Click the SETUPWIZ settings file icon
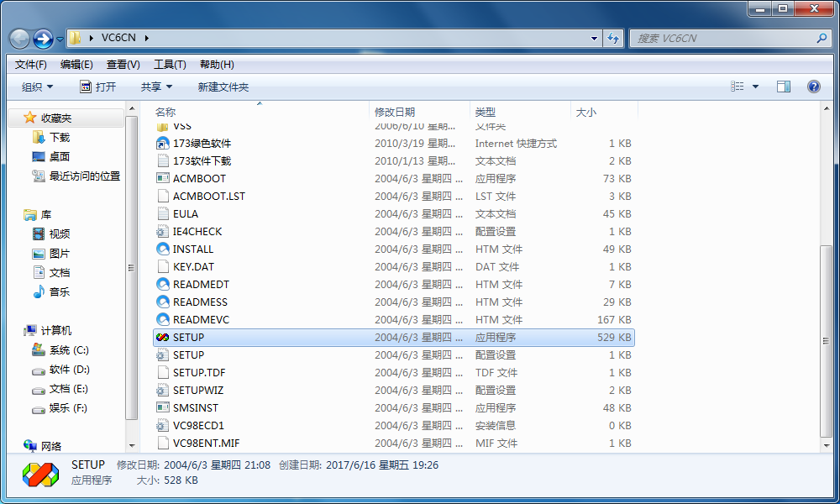840x504 pixels. click(x=162, y=391)
